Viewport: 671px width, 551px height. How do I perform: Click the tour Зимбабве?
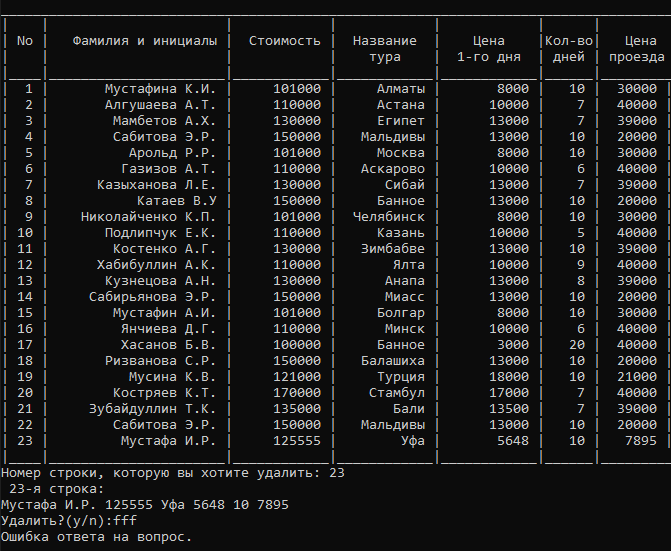tap(393, 249)
